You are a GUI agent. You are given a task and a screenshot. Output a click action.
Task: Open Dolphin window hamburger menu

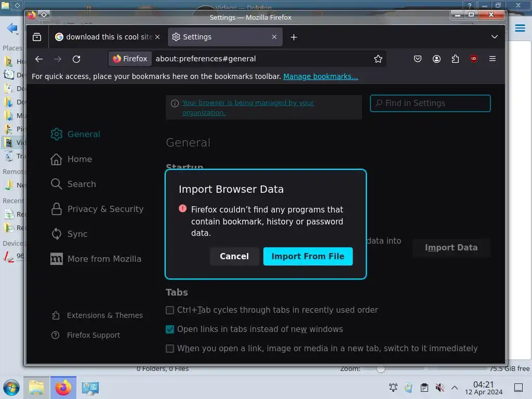(x=520, y=28)
